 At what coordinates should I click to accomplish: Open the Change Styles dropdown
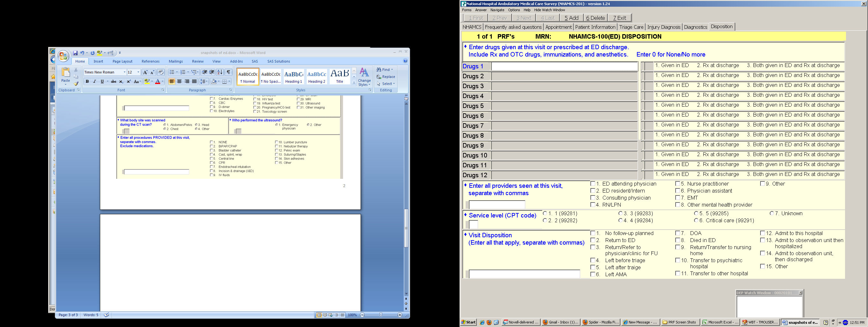click(364, 77)
